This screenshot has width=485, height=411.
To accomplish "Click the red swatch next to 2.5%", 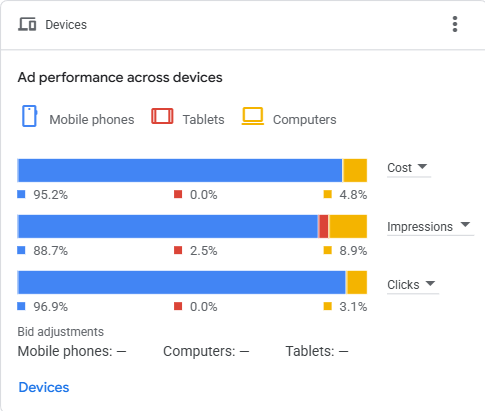I will click(178, 250).
